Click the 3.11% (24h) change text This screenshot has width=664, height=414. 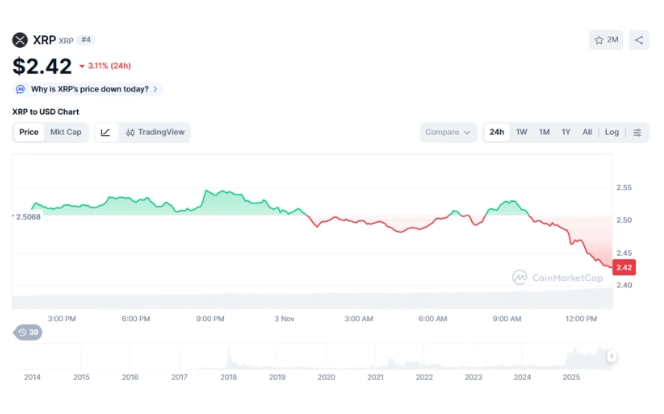109,66
